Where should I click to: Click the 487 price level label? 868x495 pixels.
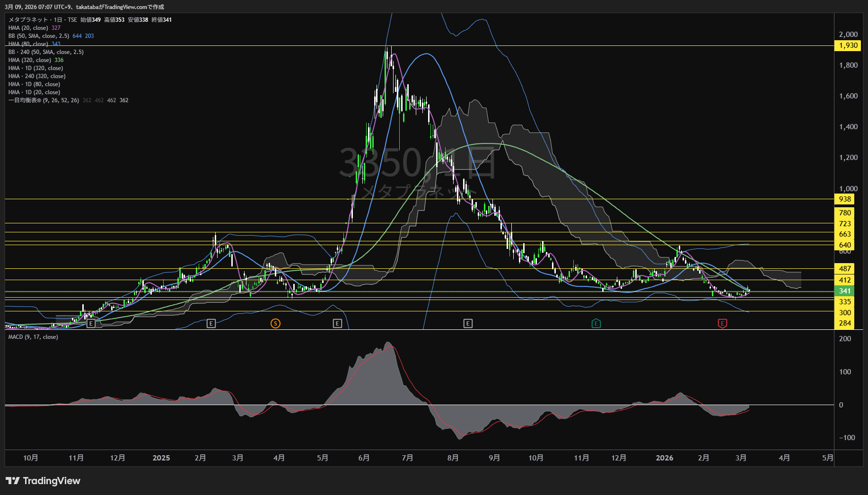pyautogui.click(x=845, y=269)
